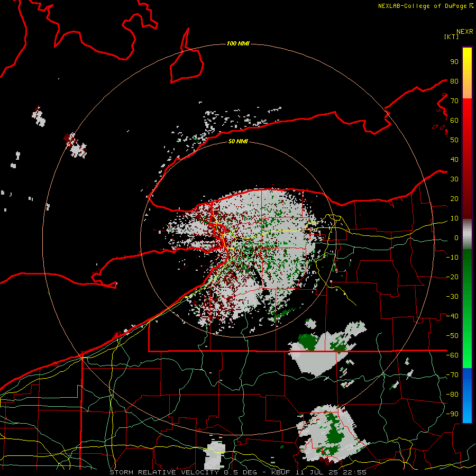Click the gray zero-velocity segment of the color bar
Screen dimensions: 476x476
(467, 234)
